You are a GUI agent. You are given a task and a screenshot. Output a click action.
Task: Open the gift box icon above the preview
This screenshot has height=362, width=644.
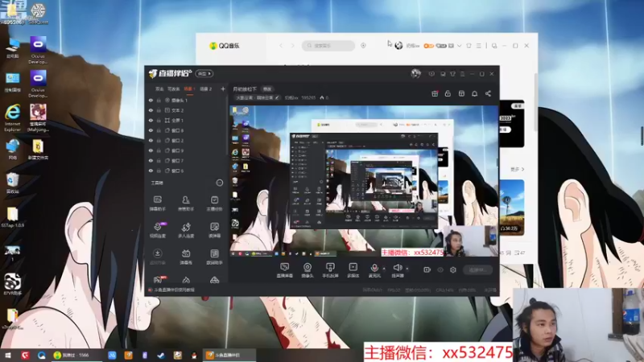435,93
